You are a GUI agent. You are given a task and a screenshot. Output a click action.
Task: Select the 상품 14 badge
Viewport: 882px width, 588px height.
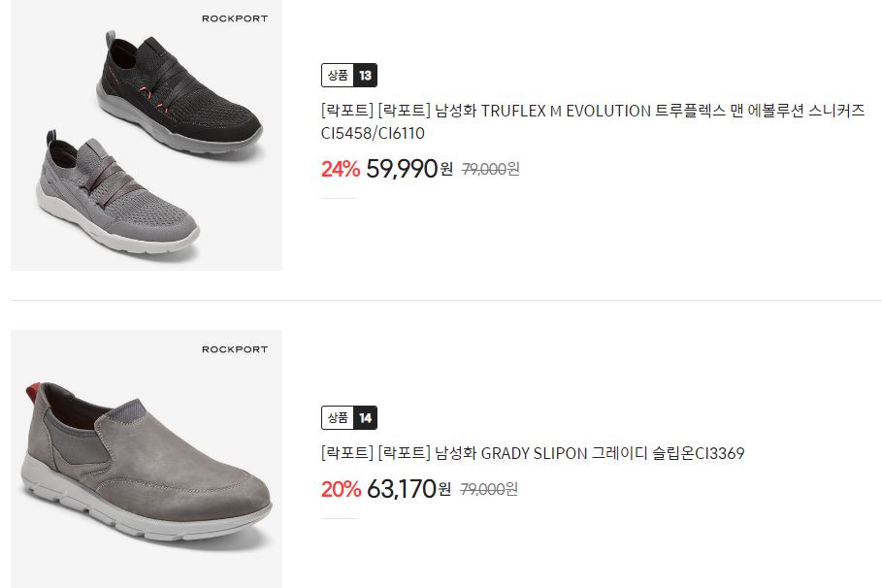click(348, 417)
